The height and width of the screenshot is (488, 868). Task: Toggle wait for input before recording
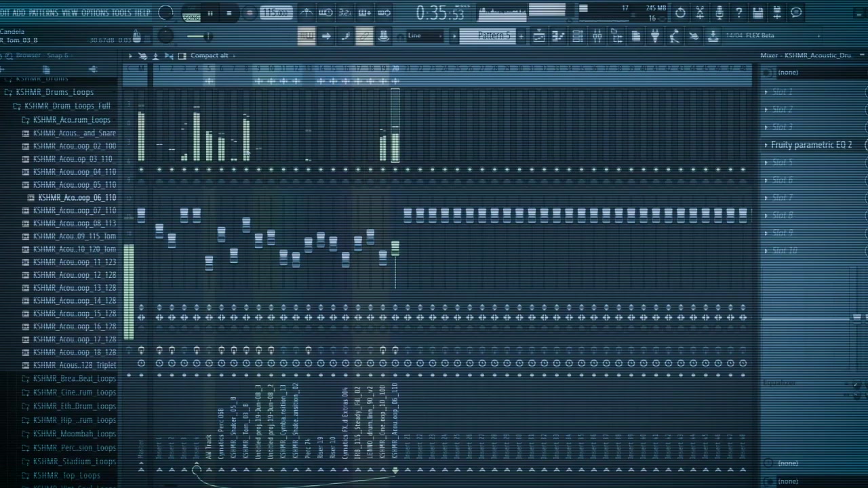[326, 12]
